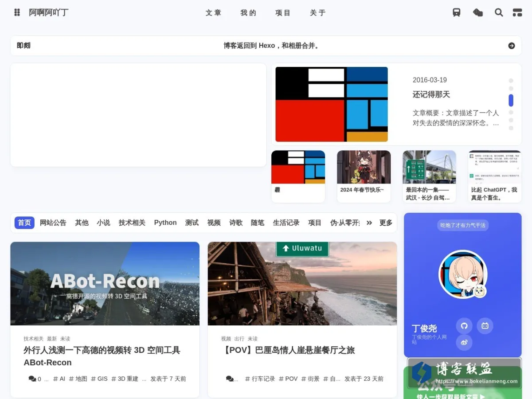Click the 更多 link in category bar
Image resolution: width=532 pixels, height=399 pixels.
(386, 223)
